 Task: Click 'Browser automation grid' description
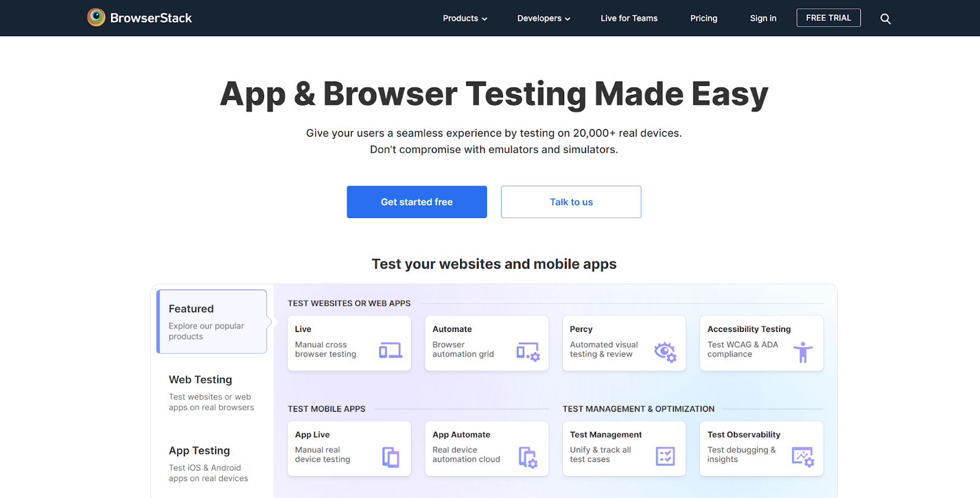[x=463, y=349]
